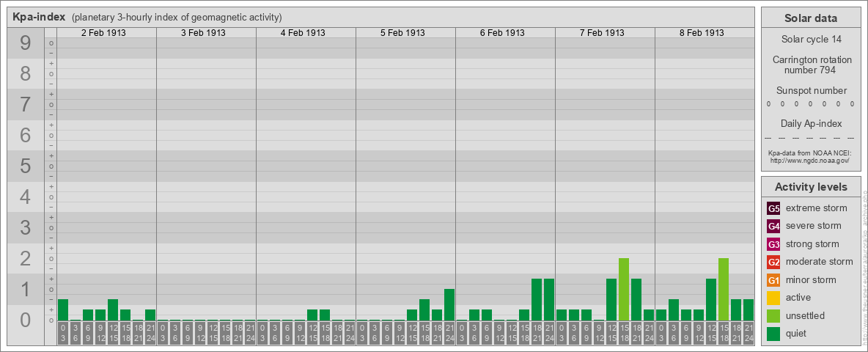Click the 'moderate storm' legend label
Screen dimensions: 868x352
[x=820, y=262]
